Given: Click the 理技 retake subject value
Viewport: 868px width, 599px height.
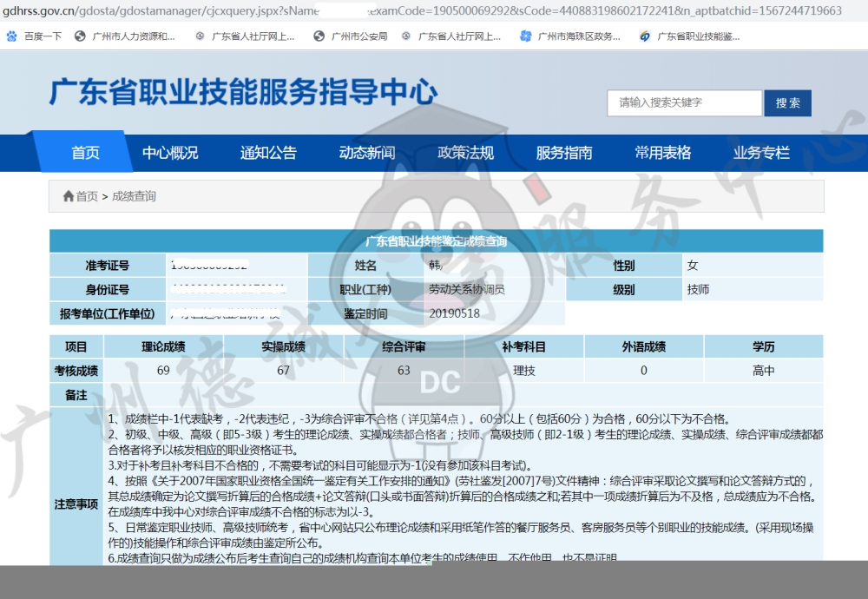Looking at the screenshot, I should tap(523, 371).
